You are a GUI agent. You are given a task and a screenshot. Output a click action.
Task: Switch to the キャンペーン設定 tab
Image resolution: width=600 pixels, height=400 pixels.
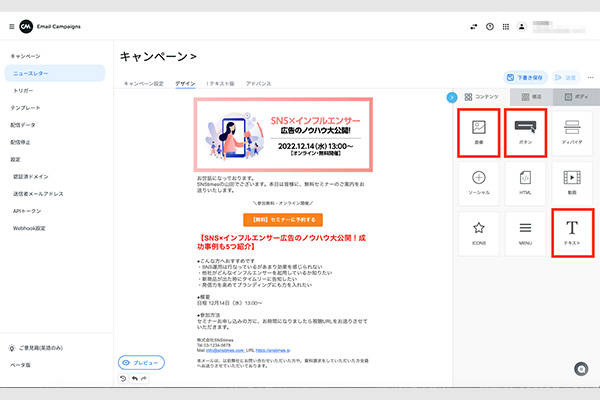144,85
